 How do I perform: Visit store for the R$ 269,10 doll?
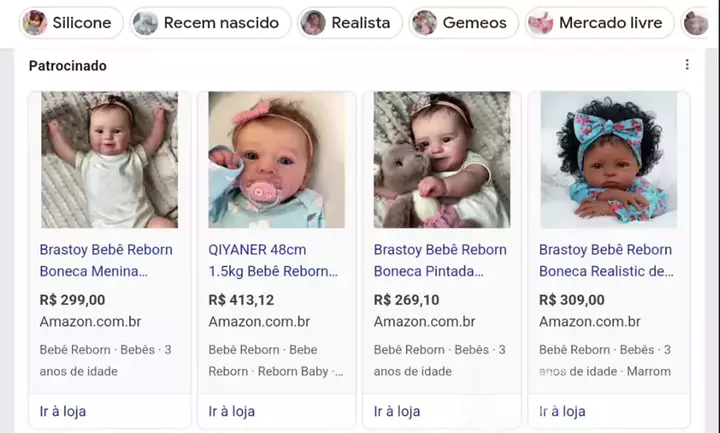[396, 411]
